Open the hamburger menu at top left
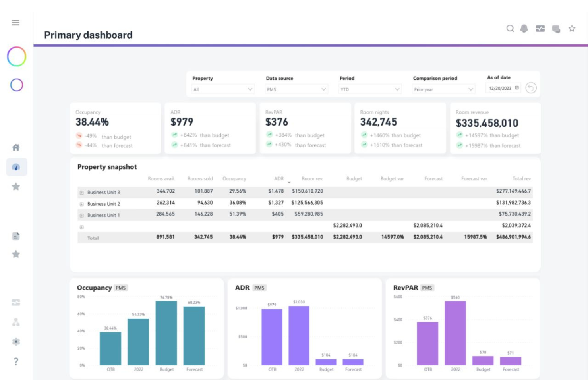 tap(15, 23)
